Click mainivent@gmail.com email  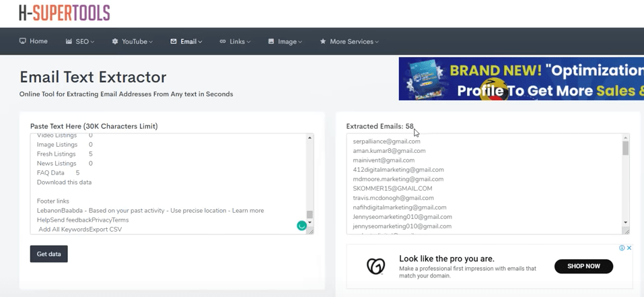pos(384,160)
